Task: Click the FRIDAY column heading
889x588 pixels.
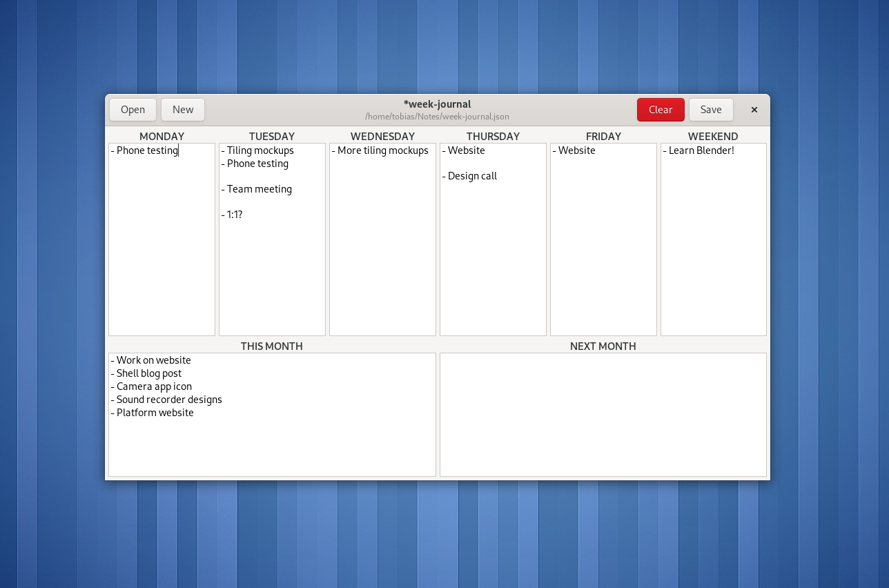Action: (603, 136)
